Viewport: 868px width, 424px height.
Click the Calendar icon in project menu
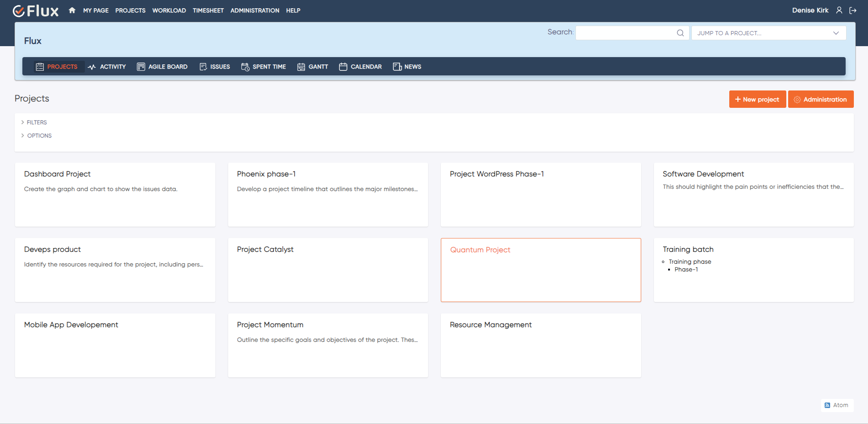[343, 67]
